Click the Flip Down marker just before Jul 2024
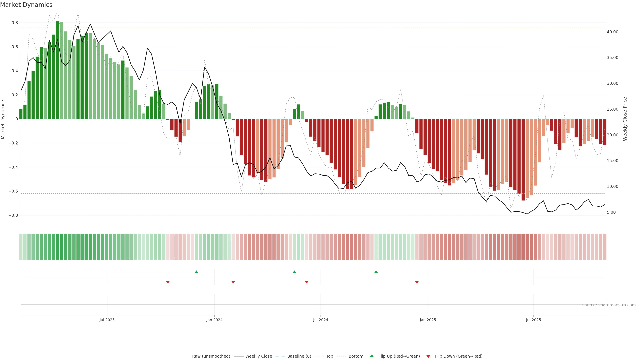644x362 pixels. click(307, 282)
